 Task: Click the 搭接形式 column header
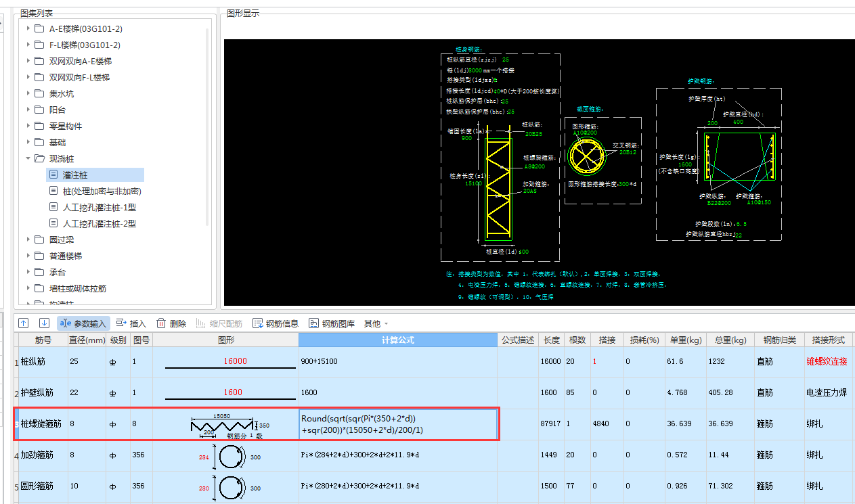pyautogui.click(x=828, y=340)
